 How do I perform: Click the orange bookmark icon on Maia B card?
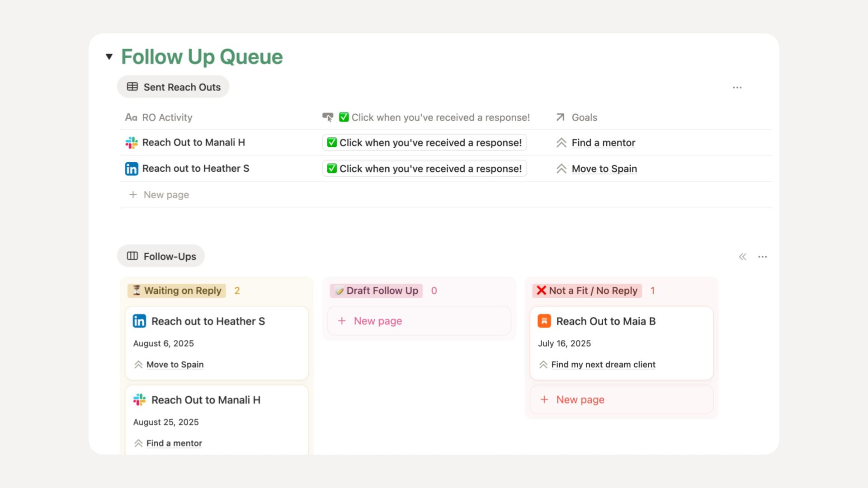(x=544, y=321)
